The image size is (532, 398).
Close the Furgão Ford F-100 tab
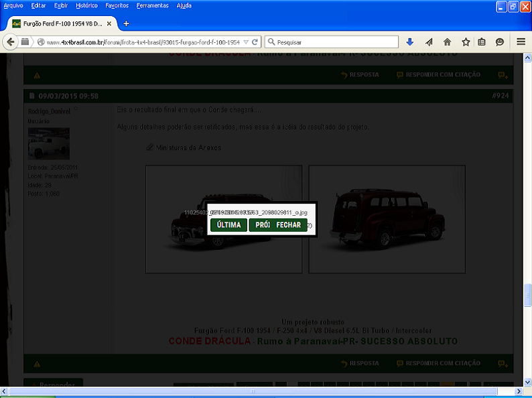point(109,23)
